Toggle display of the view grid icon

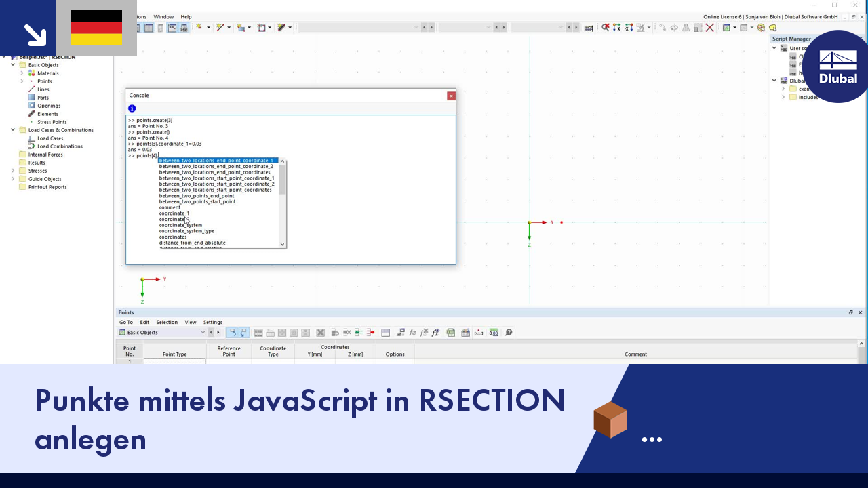[x=744, y=28]
